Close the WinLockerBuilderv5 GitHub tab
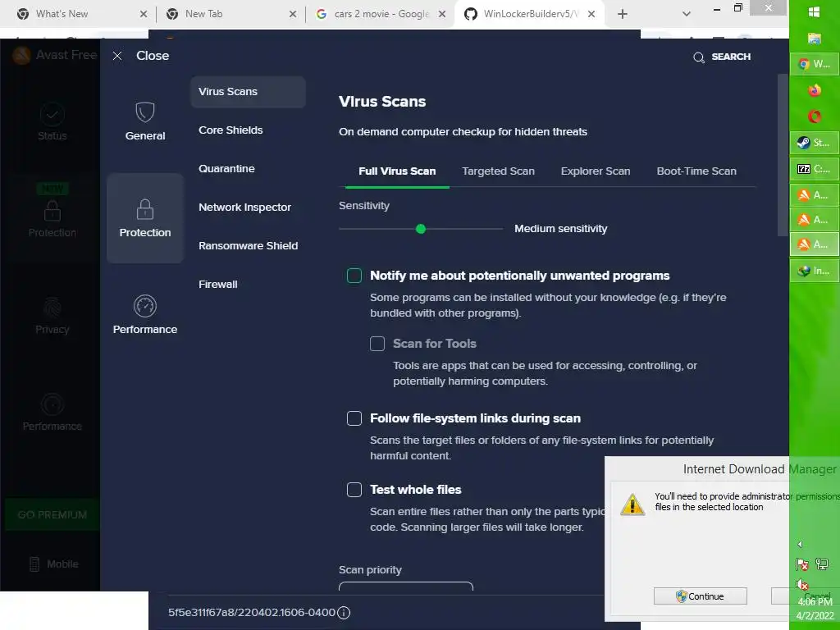 [591, 15]
